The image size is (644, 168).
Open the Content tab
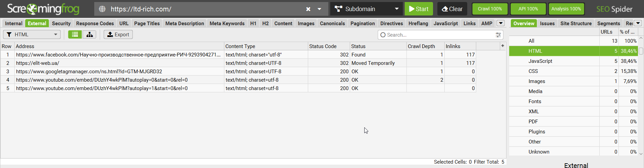283,23
